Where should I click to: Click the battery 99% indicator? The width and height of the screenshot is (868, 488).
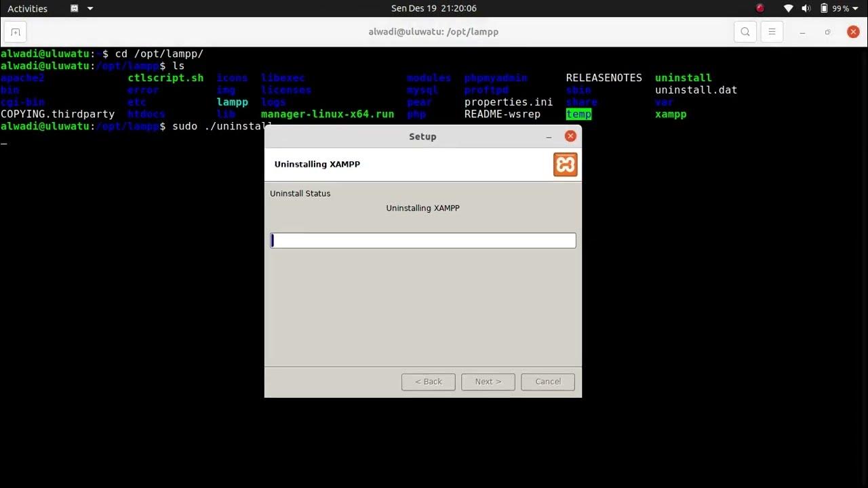[x=834, y=9]
